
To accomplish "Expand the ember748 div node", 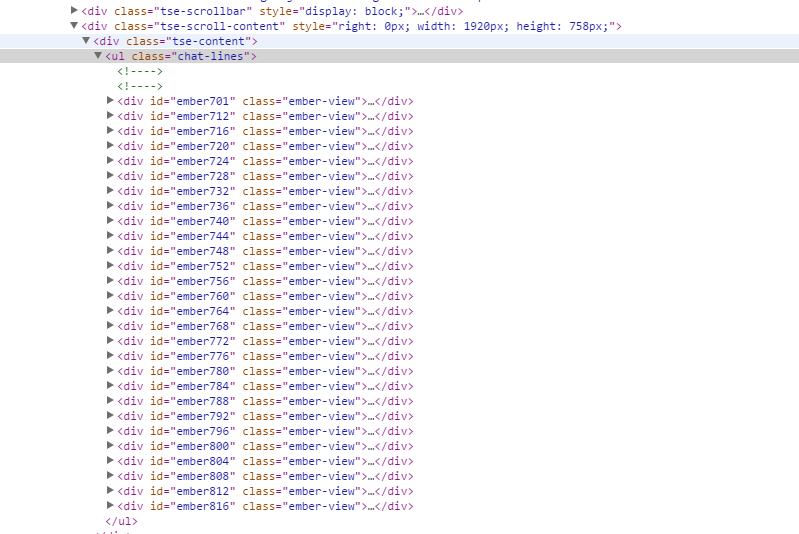I will 110,250.
